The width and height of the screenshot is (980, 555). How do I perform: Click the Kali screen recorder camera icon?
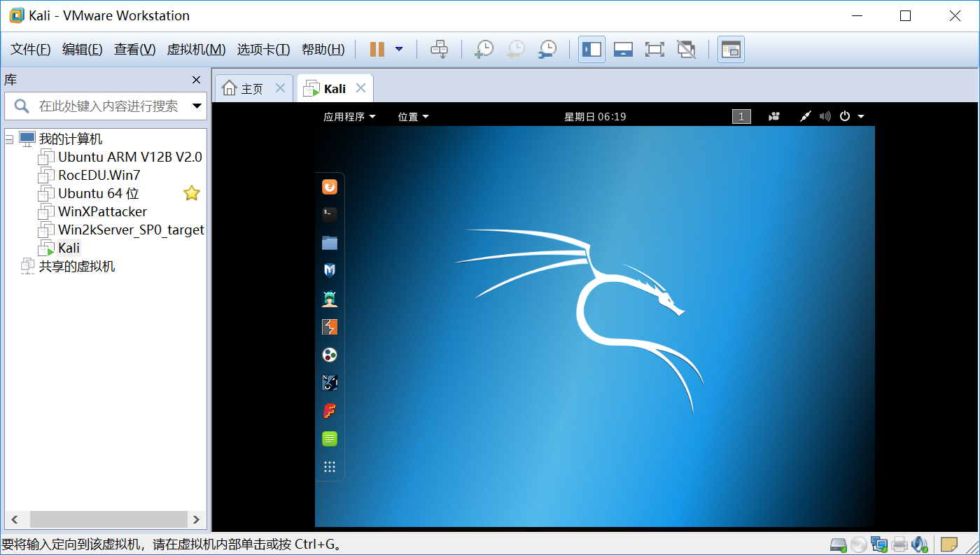coord(773,117)
